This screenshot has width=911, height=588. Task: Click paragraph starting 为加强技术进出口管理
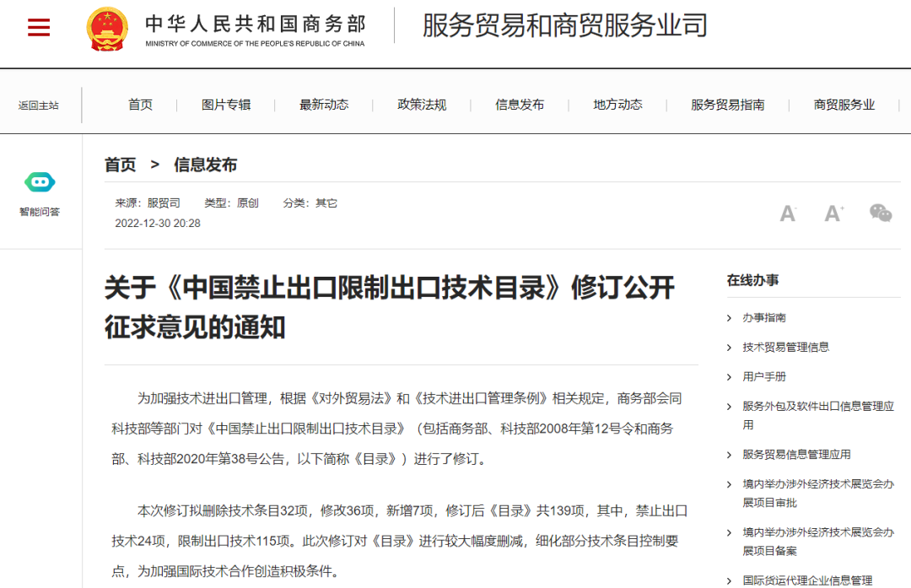[396, 429]
